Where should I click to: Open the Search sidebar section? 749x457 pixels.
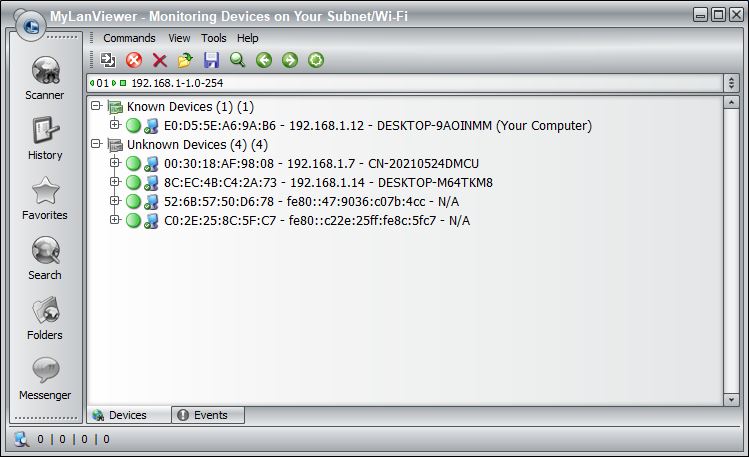click(45, 258)
